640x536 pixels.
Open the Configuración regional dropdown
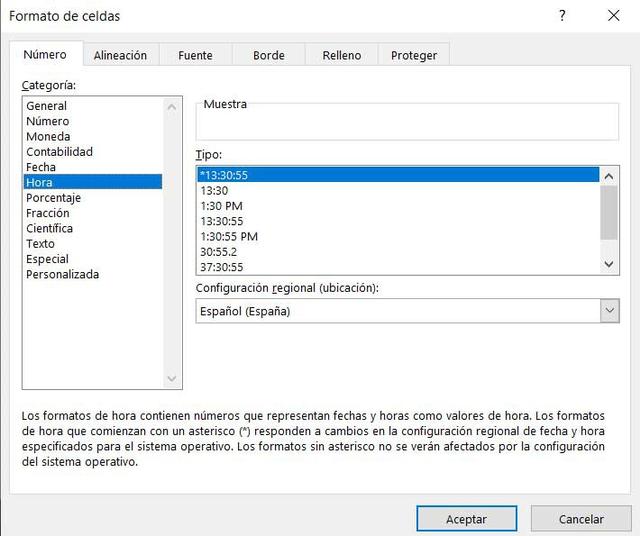point(609,311)
